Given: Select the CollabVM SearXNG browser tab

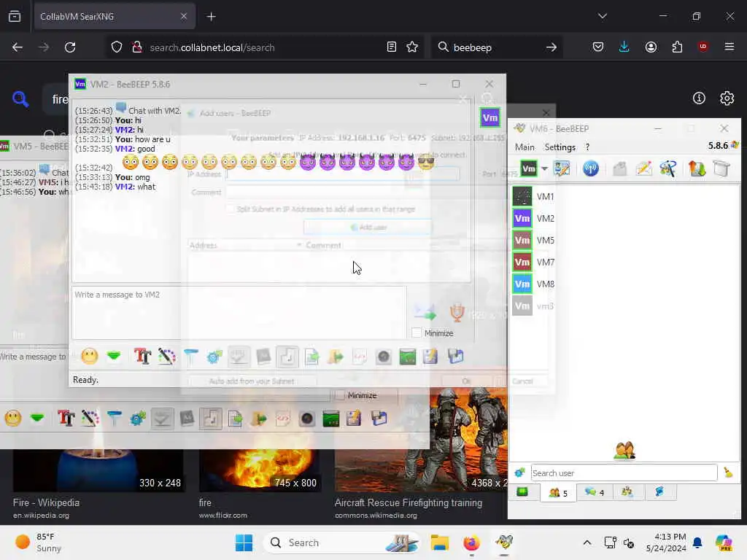Looking at the screenshot, I should tap(115, 16).
